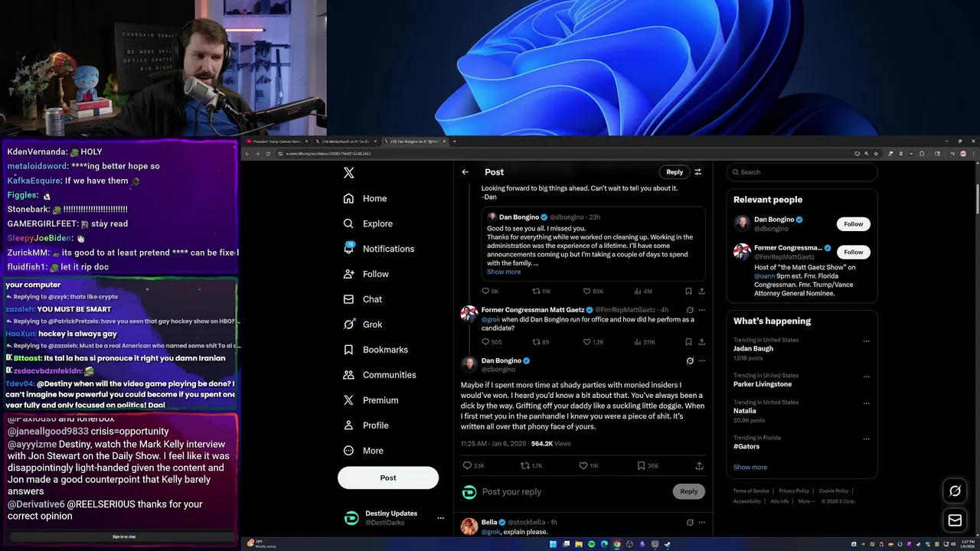Like Matt Gaetz tweet (1.2K)
This screenshot has height=551, width=980.
[593, 342]
